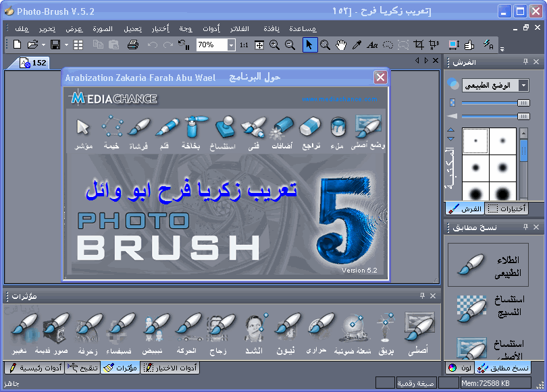The width and height of the screenshot is (547, 392).
Task: Click the brush opacity slider handle
Action: [523, 103]
